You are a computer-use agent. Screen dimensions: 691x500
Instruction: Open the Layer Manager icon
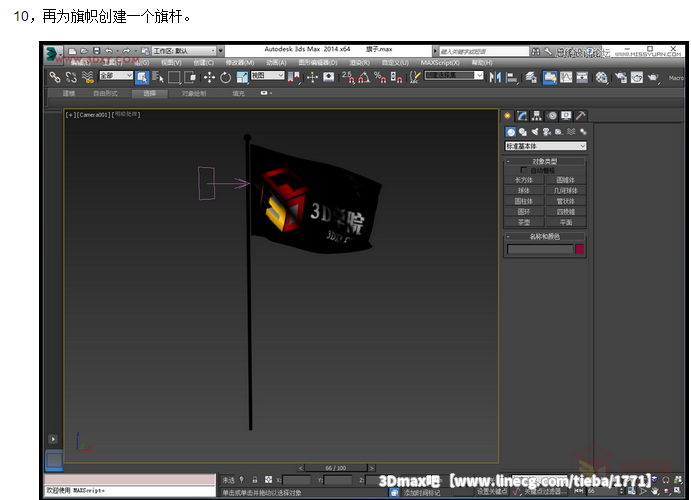pyautogui.click(x=531, y=78)
